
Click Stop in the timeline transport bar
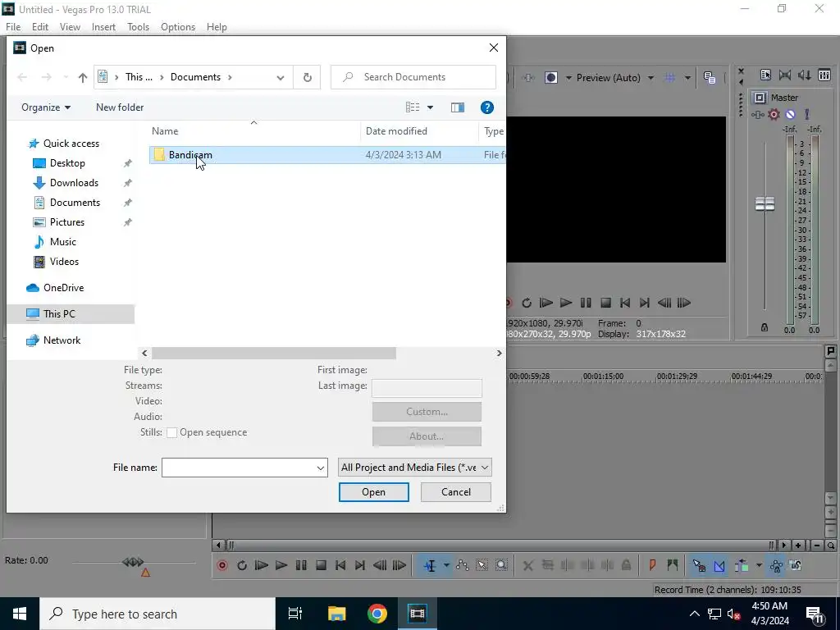(x=321, y=565)
